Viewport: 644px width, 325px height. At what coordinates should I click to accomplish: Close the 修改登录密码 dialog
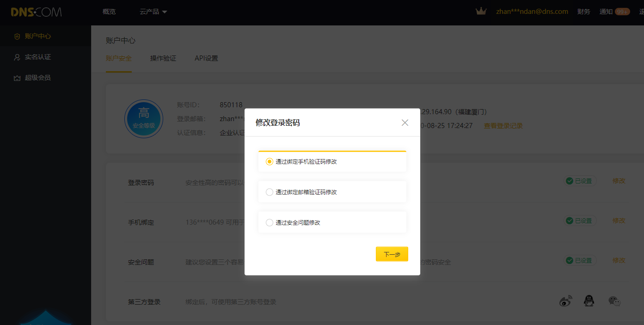(x=405, y=123)
